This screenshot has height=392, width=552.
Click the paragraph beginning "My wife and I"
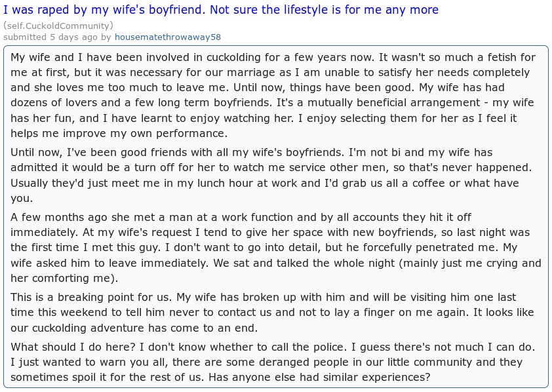pyautogui.click(x=273, y=95)
